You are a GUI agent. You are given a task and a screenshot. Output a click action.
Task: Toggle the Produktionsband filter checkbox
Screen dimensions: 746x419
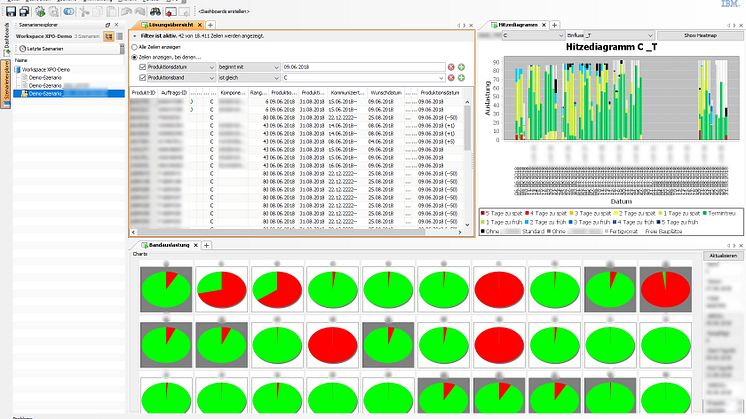[142, 78]
